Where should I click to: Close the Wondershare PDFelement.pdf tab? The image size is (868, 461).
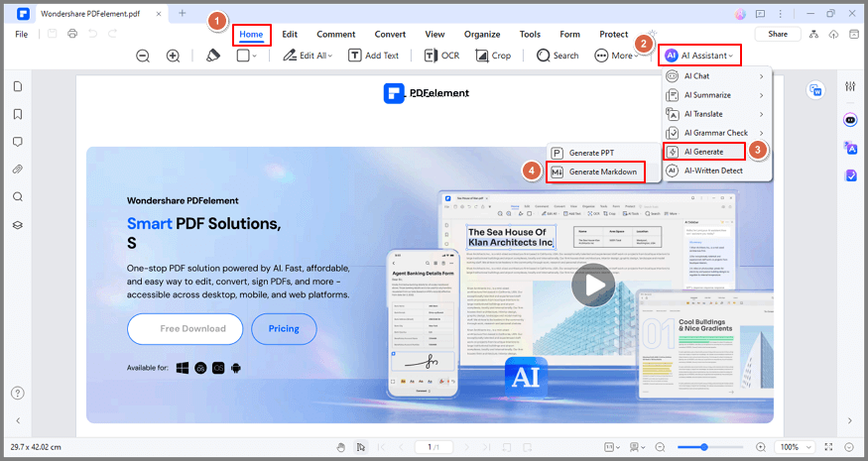click(159, 14)
